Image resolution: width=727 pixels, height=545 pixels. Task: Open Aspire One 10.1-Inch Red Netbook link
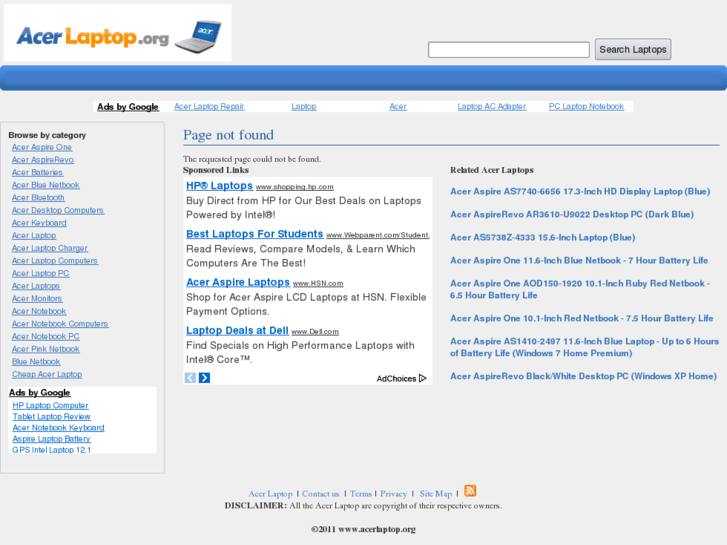(x=581, y=318)
